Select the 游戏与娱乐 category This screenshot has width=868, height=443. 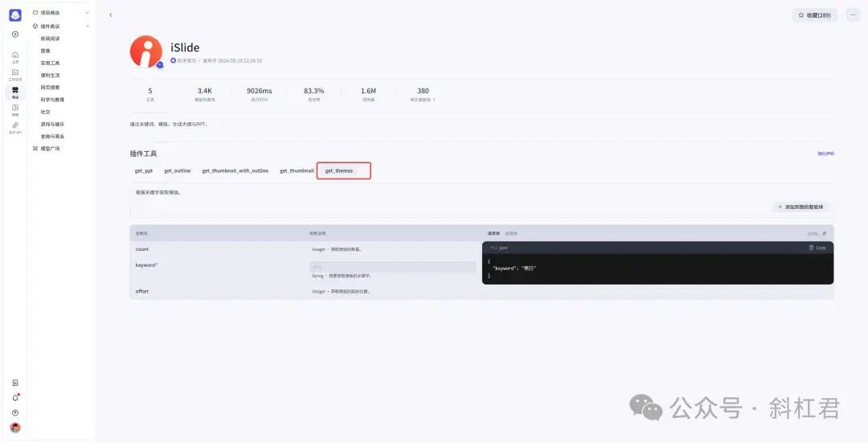coord(52,124)
